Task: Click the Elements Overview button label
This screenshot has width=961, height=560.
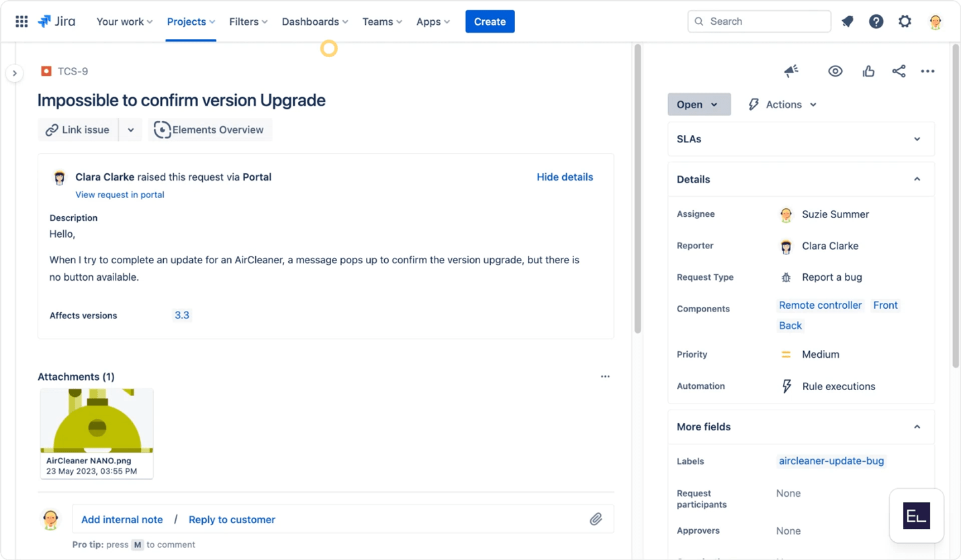Action: pyautogui.click(x=218, y=130)
